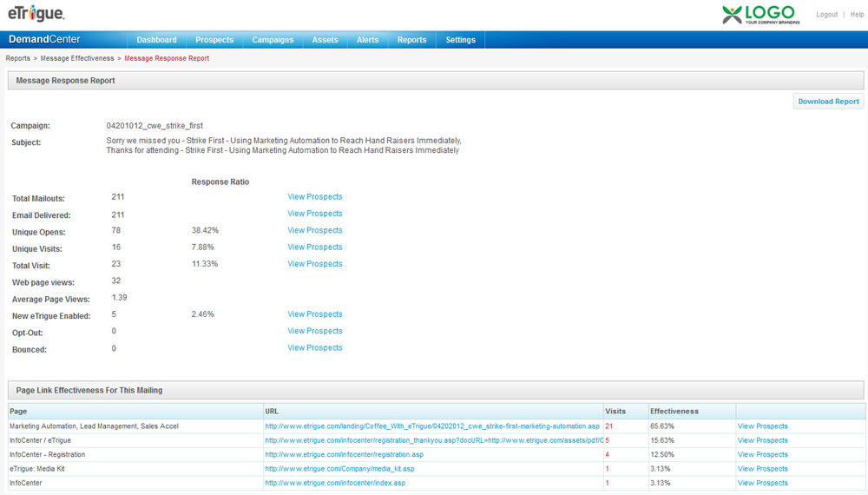
Task: Click the Help link
Action: coord(857,15)
